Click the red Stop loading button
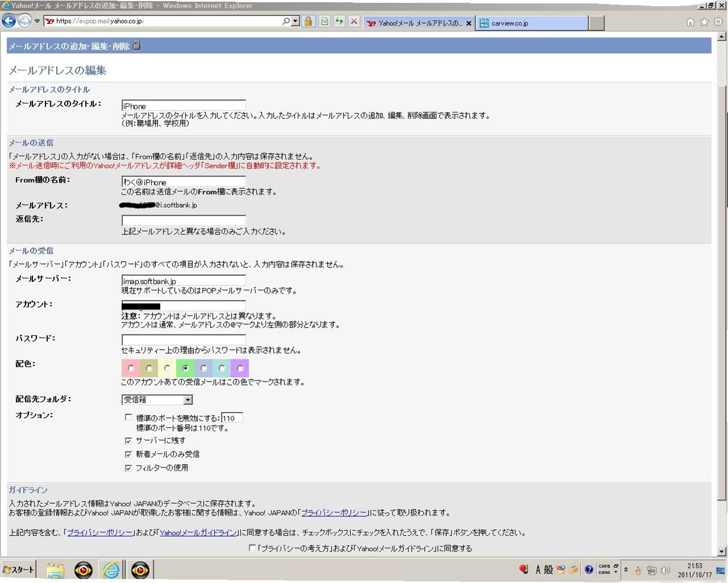Image resolution: width=728 pixels, height=583 pixels. click(x=354, y=21)
